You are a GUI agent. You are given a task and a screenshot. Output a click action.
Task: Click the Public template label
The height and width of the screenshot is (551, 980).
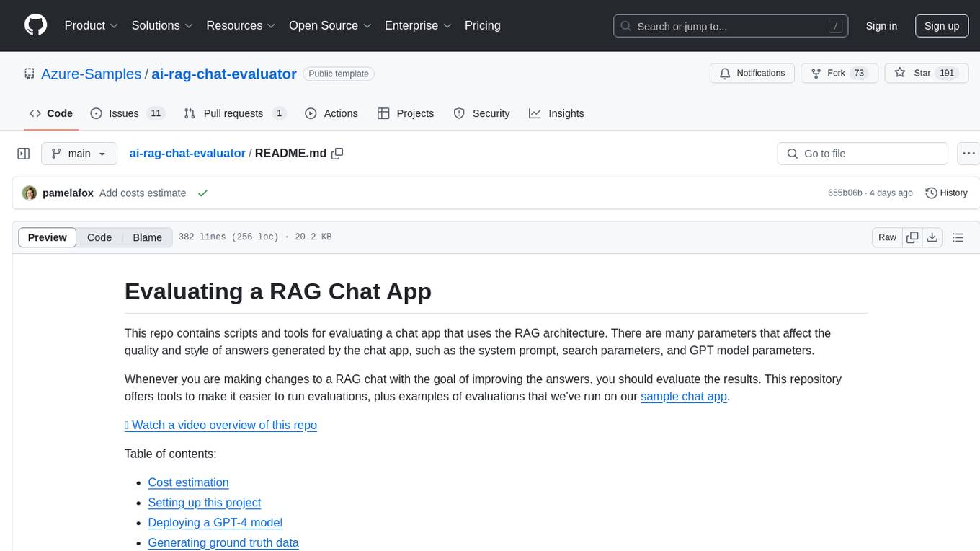tap(339, 74)
